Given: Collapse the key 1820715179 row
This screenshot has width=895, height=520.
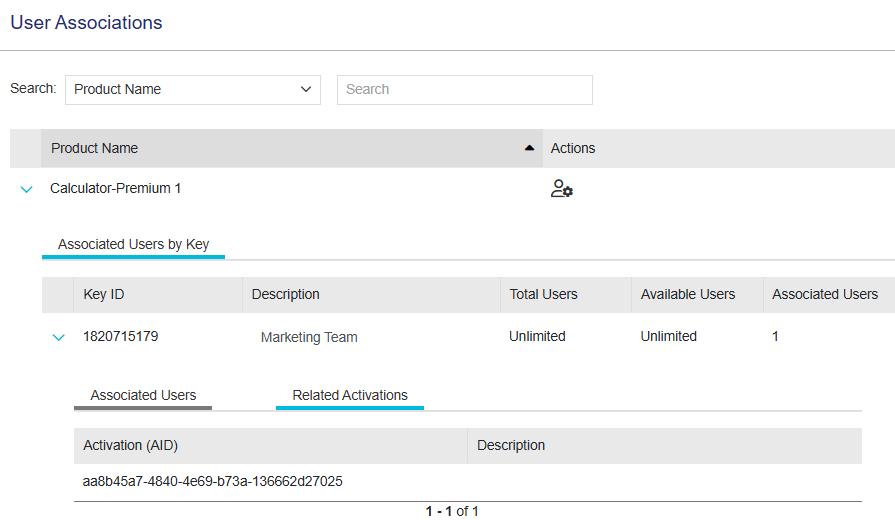Looking at the screenshot, I should coord(58,337).
